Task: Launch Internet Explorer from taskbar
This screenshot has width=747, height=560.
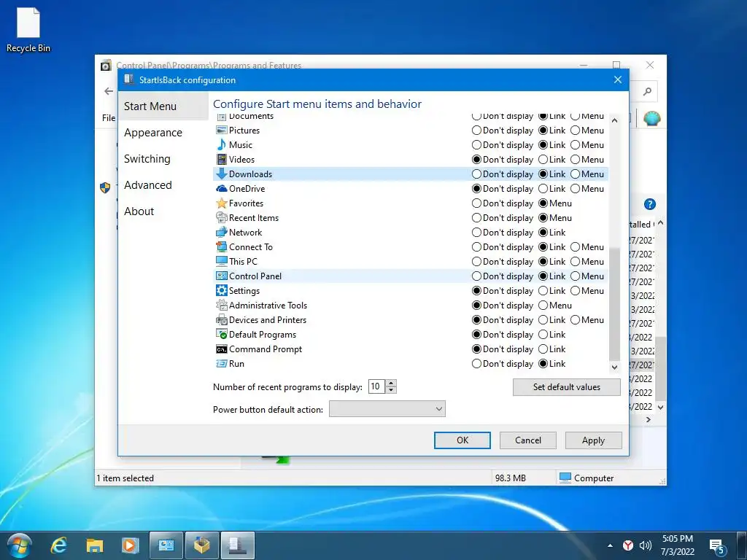Action: (x=58, y=545)
